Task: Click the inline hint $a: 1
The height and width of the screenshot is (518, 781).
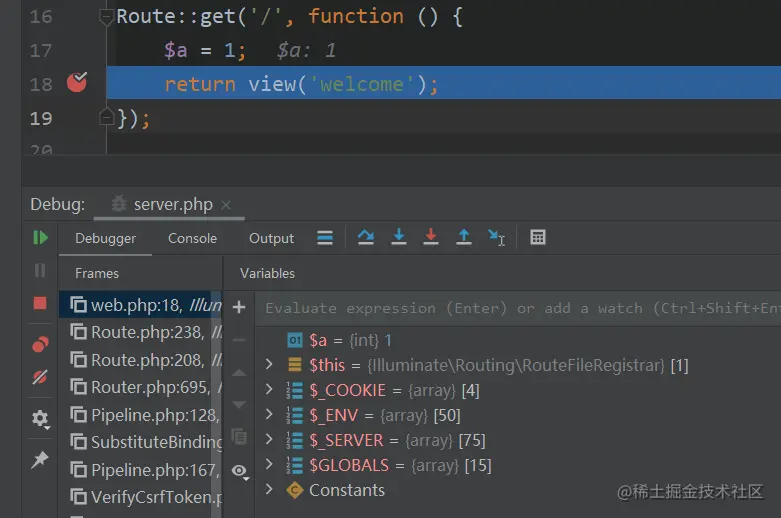Action: pyautogui.click(x=306, y=50)
